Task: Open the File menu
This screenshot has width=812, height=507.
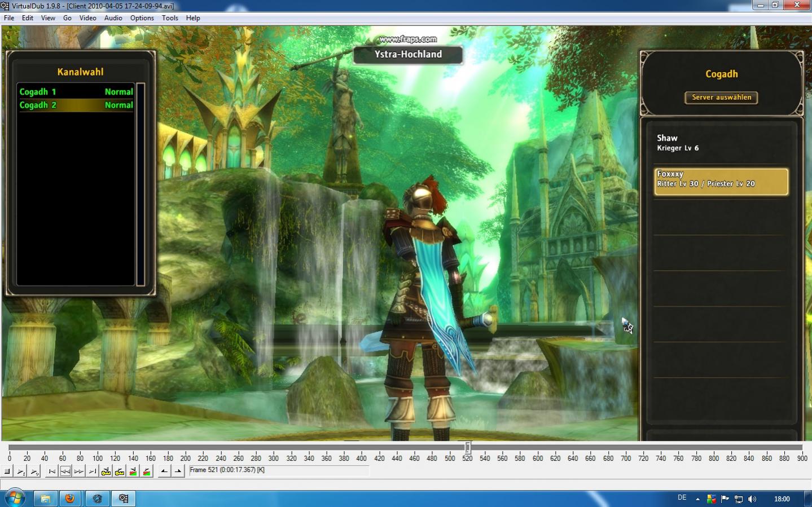Action: click(9, 18)
